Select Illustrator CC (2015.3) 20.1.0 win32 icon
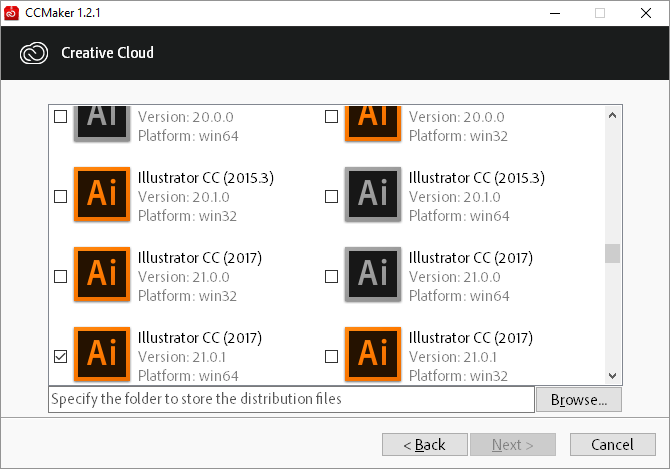Screen dimensions: 670x469 tap(102, 194)
